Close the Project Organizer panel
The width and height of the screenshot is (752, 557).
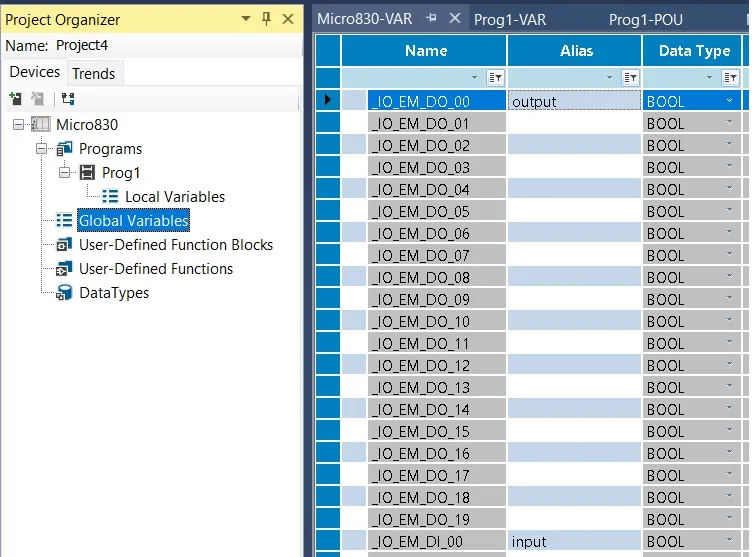288,19
